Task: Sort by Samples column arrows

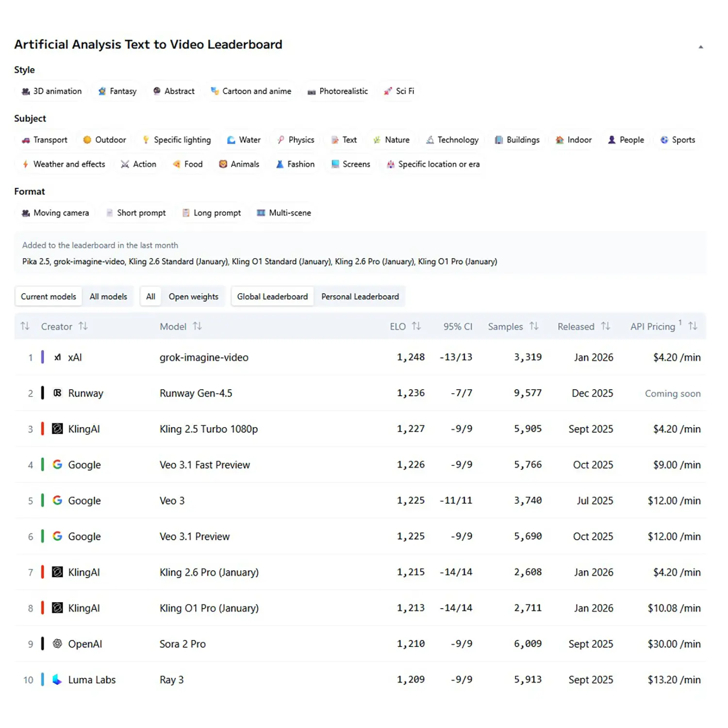Action: tap(534, 326)
